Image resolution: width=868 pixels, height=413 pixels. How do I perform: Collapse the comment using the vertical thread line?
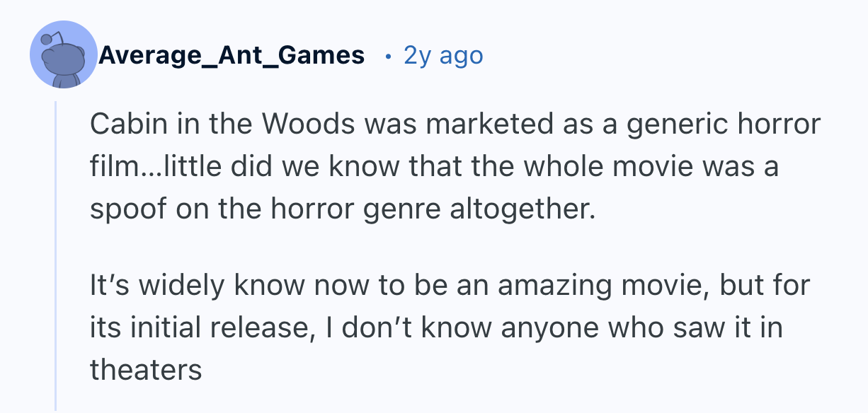coord(56,255)
